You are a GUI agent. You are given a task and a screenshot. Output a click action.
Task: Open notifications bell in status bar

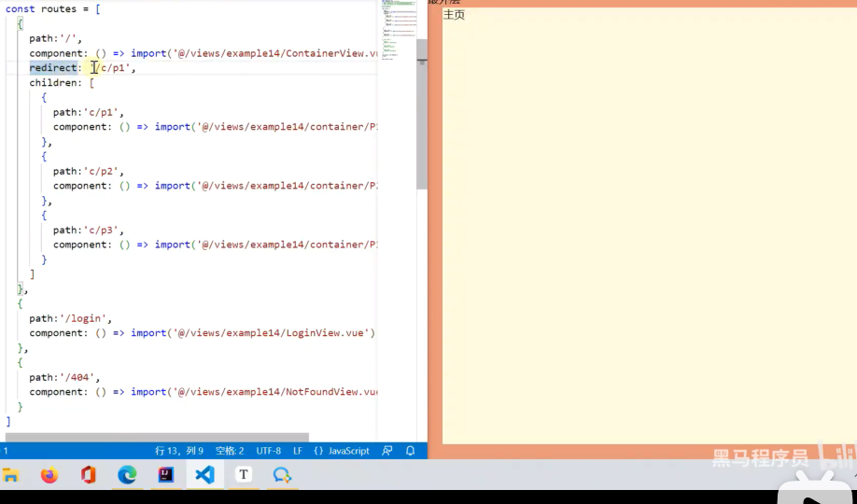tap(410, 451)
